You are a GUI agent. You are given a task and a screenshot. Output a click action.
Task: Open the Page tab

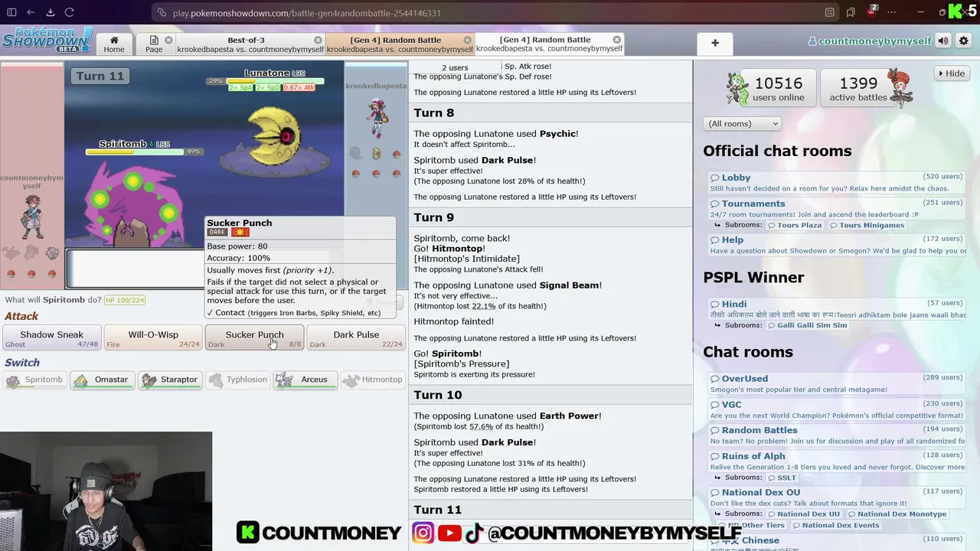pos(154,44)
